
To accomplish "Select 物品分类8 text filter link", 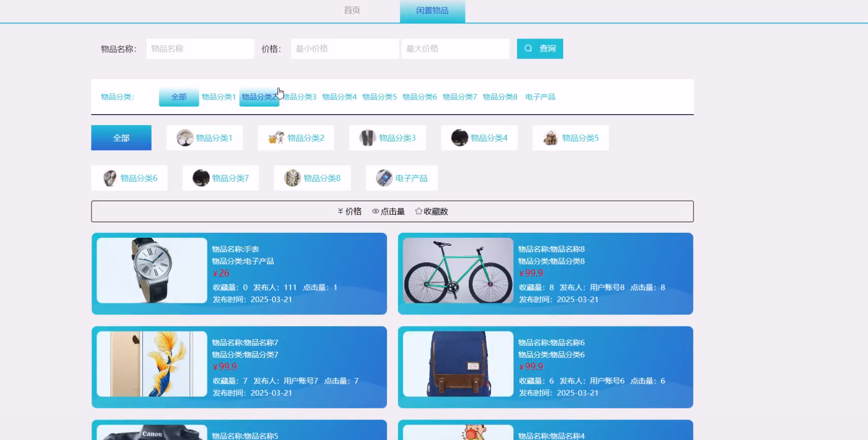I will coord(500,97).
